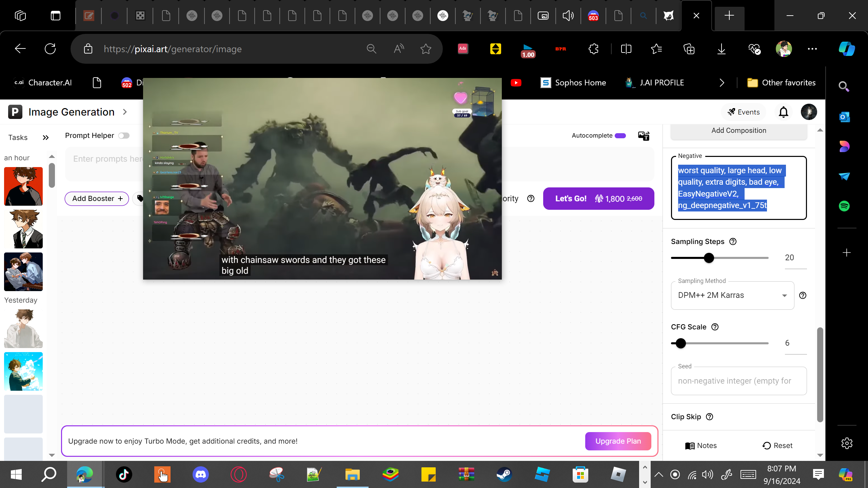Open the PixAI logo home icon
The height and width of the screenshot is (488, 868).
(15, 112)
